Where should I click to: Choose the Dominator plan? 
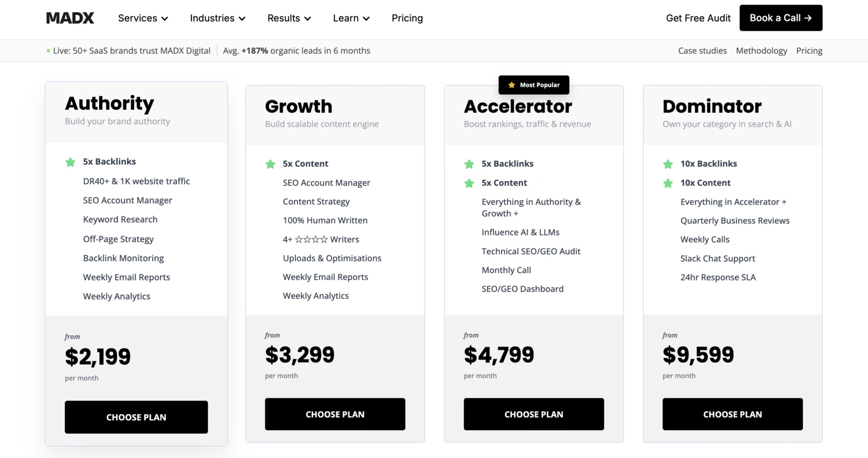click(733, 414)
